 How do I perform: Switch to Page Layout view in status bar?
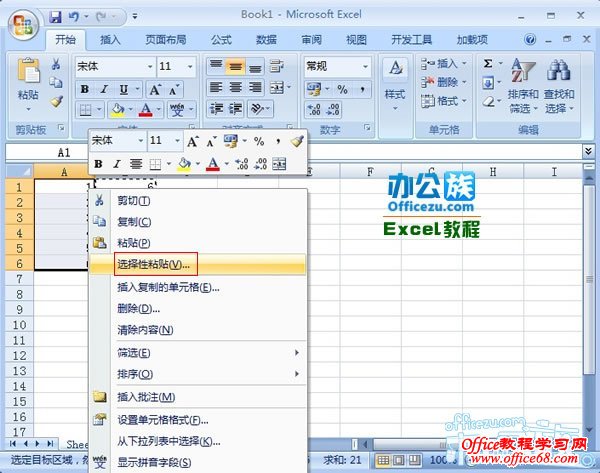click(398, 460)
